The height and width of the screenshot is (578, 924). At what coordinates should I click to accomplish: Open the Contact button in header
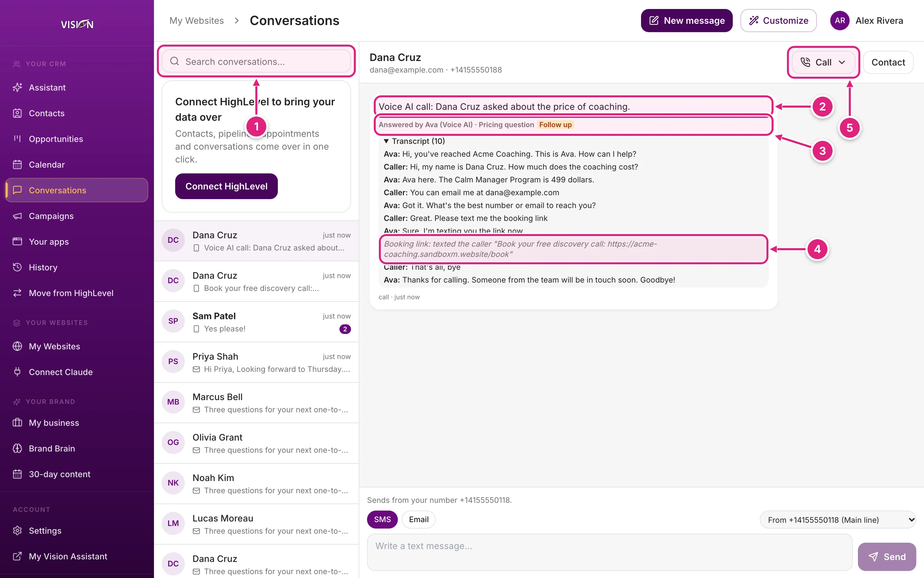tap(888, 62)
